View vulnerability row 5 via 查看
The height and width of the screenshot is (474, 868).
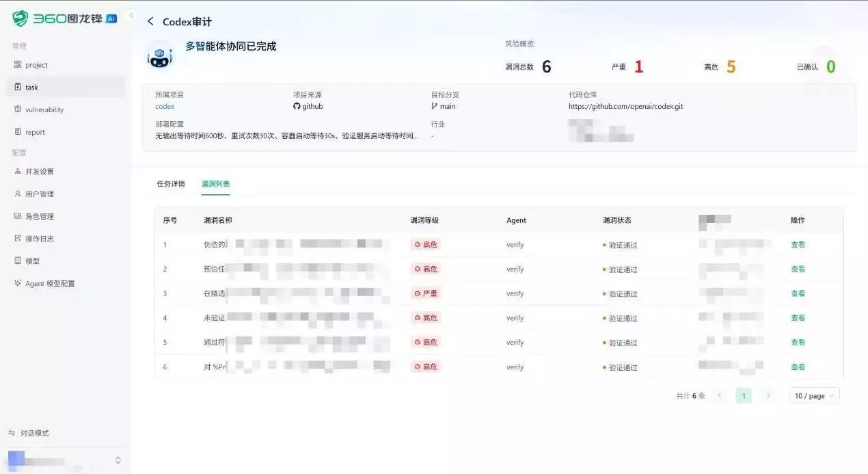[798, 343]
